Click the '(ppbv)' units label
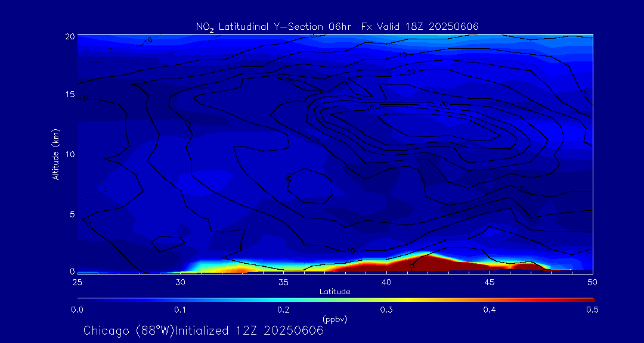Image resolution: width=644 pixels, height=343 pixels. (x=335, y=319)
